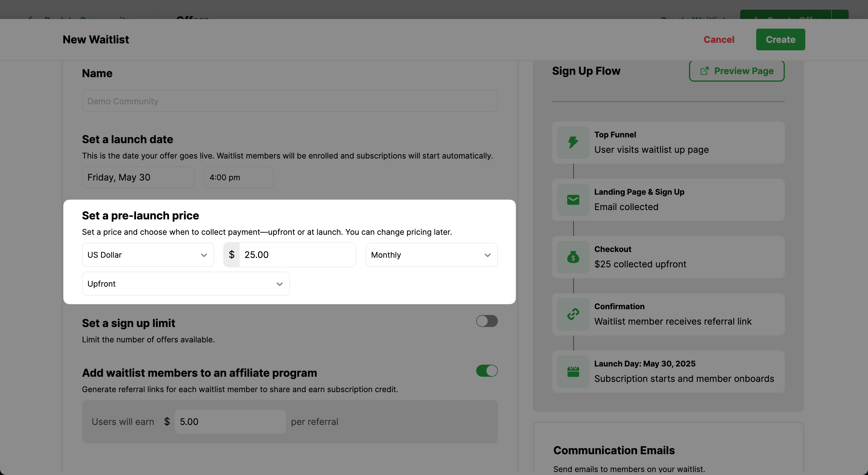Click the 4:00 pm launch time field

(x=239, y=177)
